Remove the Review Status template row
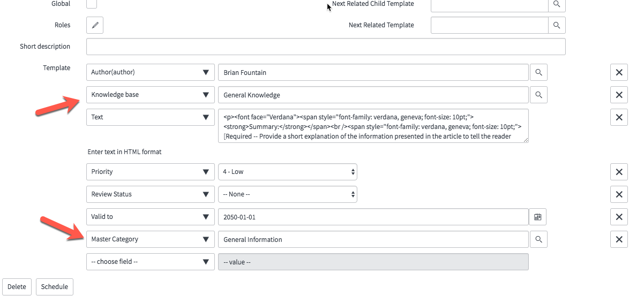The image size is (644, 296). click(x=619, y=194)
